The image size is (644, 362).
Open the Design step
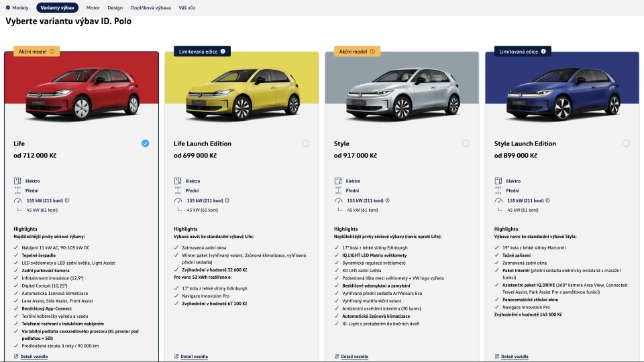click(x=115, y=8)
